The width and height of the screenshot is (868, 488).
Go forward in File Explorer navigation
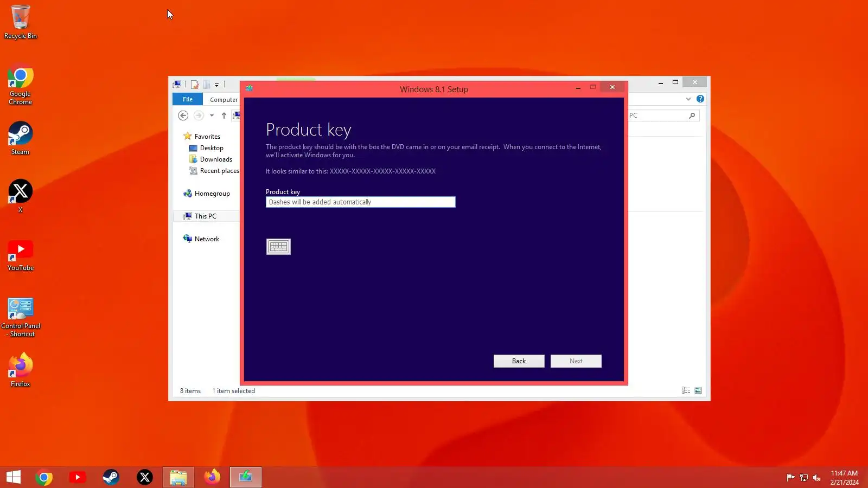pyautogui.click(x=199, y=115)
